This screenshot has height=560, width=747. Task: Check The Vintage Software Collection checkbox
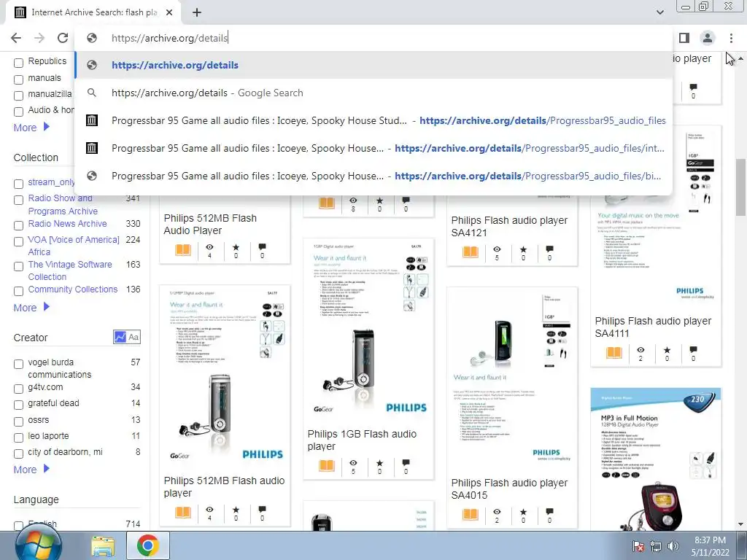[x=18, y=266]
